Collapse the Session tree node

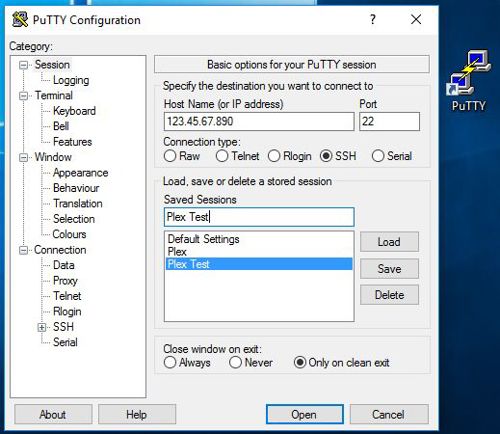pyautogui.click(x=23, y=65)
